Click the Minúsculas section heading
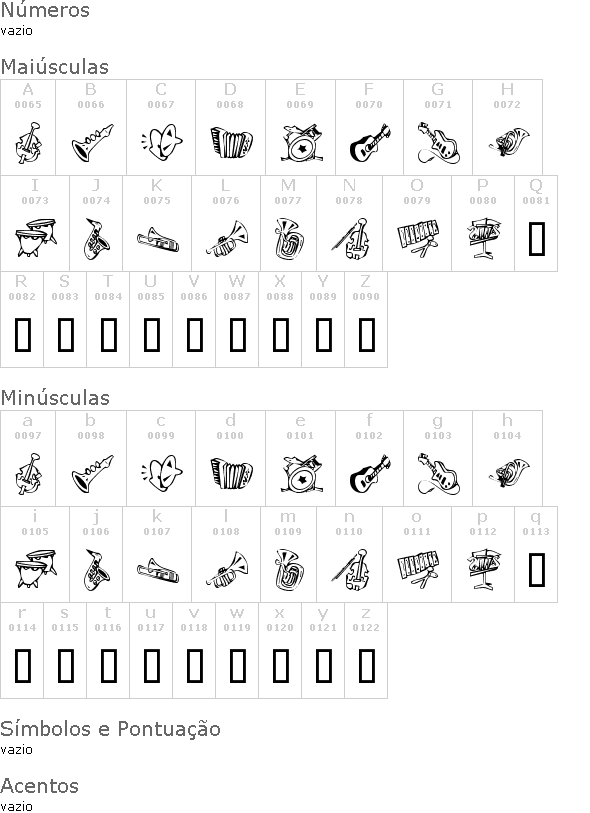590x813 pixels. [x=55, y=398]
